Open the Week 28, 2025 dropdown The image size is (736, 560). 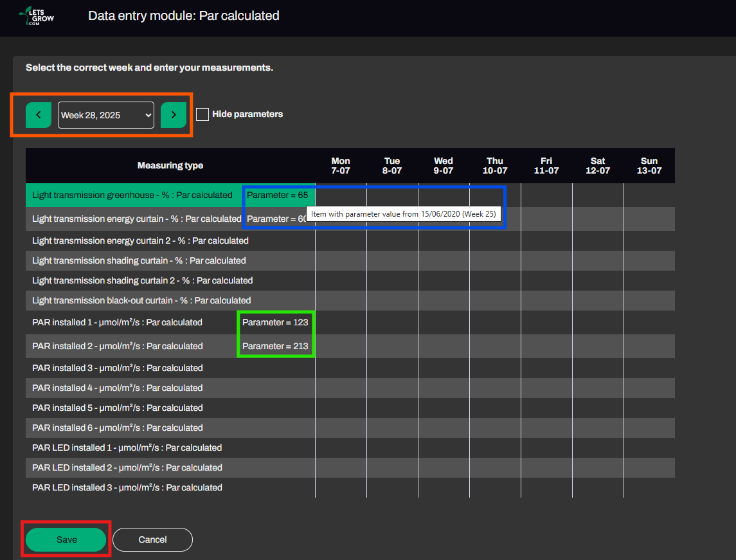[x=106, y=115]
